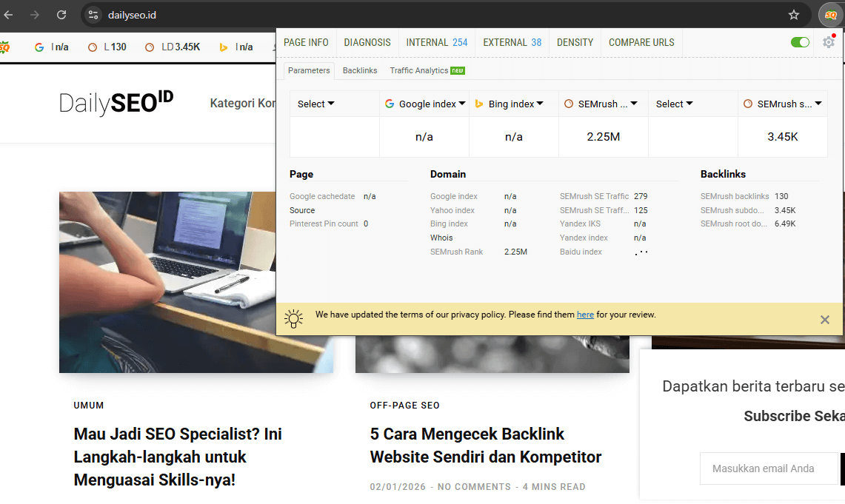Open the SEMrush rank column dropdown
This screenshot has width=845, height=504.
[x=601, y=104]
